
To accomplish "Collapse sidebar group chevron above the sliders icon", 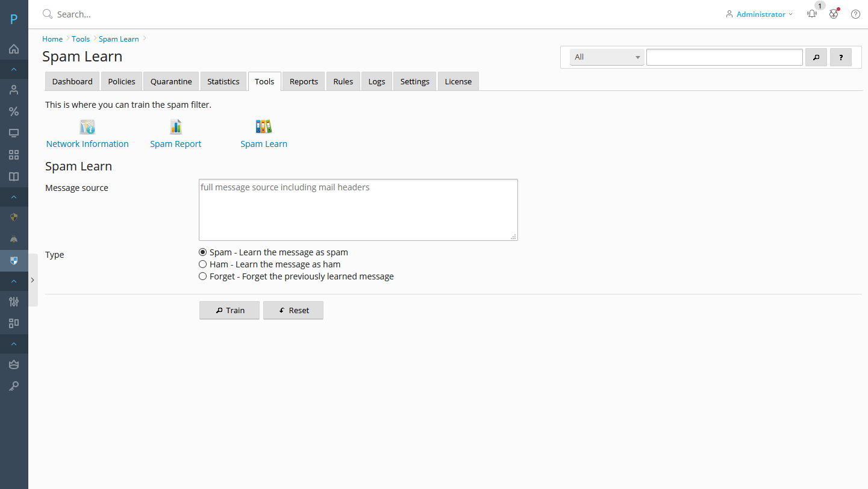I will click(14, 281).
